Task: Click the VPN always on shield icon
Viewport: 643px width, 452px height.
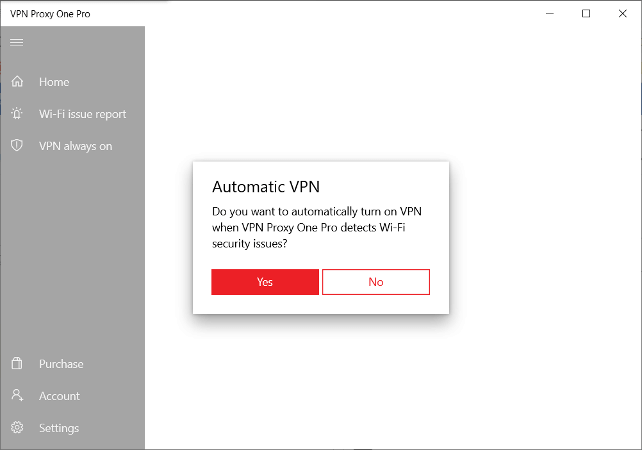Action: coord(16,146)
